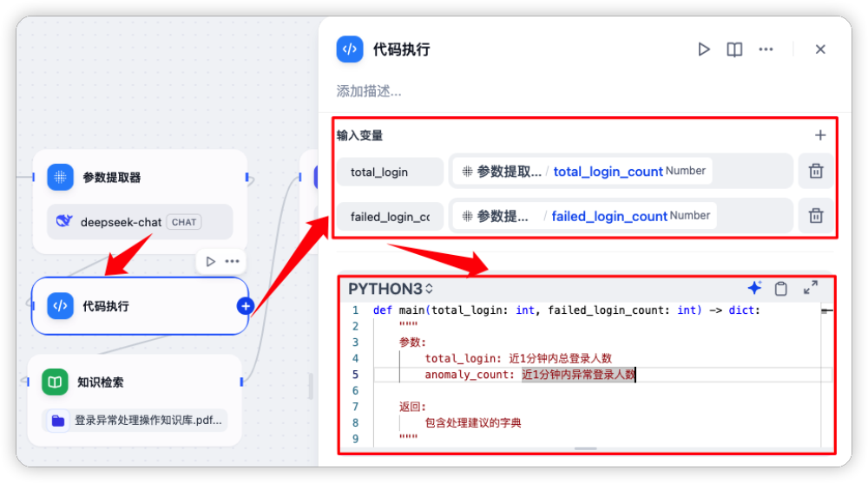Open 登录异常处理操作知识库.pdf knowledge entry
This screenshot has width=868, height=483.
[x=135, y=421]
